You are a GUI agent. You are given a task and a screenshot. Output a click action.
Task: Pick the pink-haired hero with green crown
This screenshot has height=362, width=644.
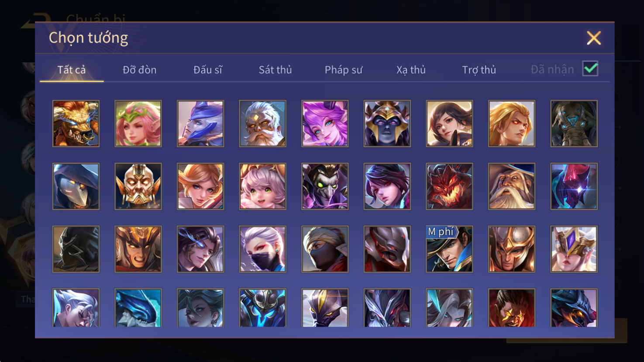[x=138, y=124]
